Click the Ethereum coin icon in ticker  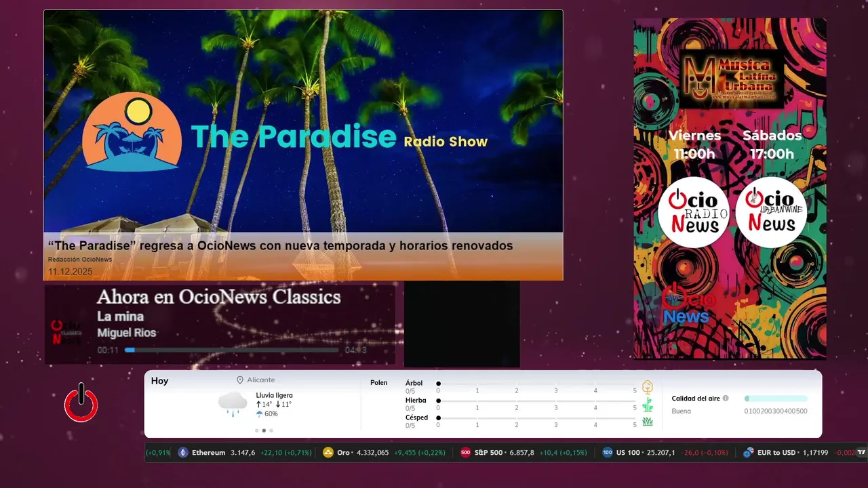pos(182,453)
